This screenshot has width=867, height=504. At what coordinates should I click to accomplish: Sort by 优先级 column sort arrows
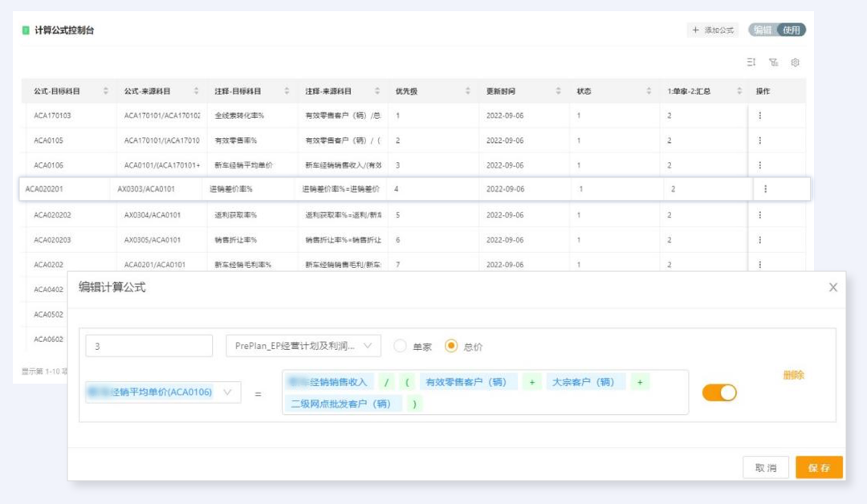pyautogui.click(x=468, y=91)
